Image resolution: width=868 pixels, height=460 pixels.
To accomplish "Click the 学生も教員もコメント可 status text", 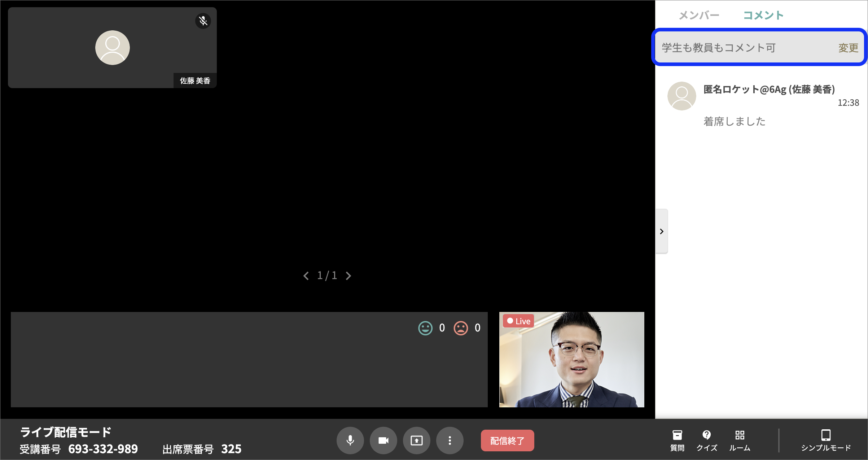I will pos(718,48).
